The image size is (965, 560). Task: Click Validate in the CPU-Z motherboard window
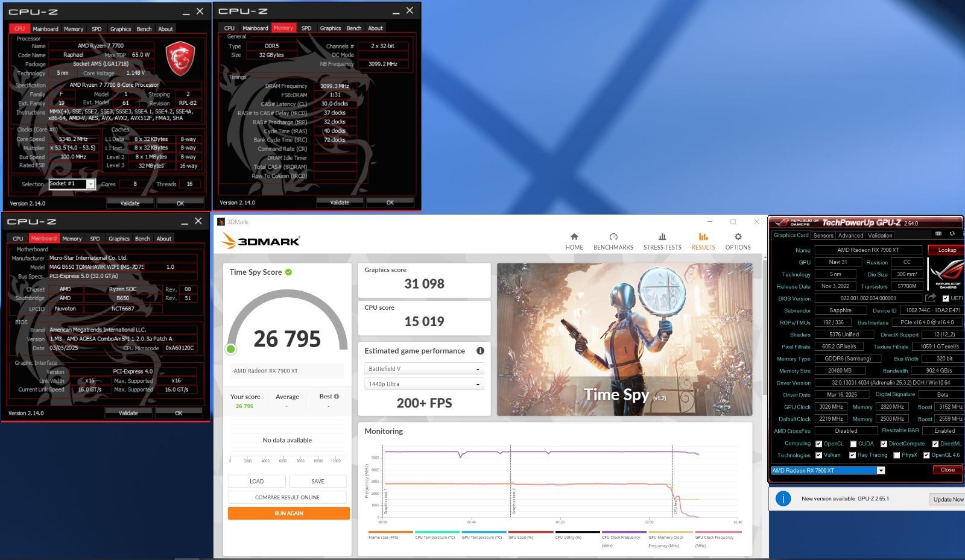(x=128, y=413)
